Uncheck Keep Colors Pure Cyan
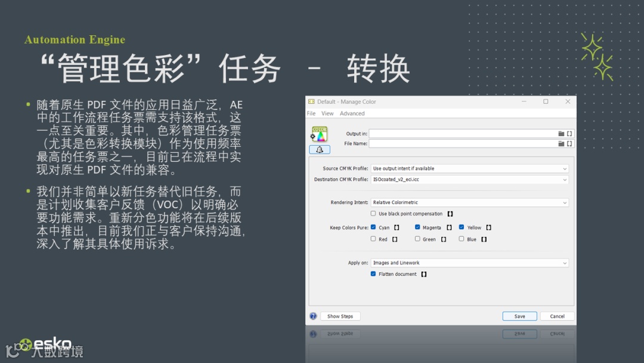 (373, 227)
